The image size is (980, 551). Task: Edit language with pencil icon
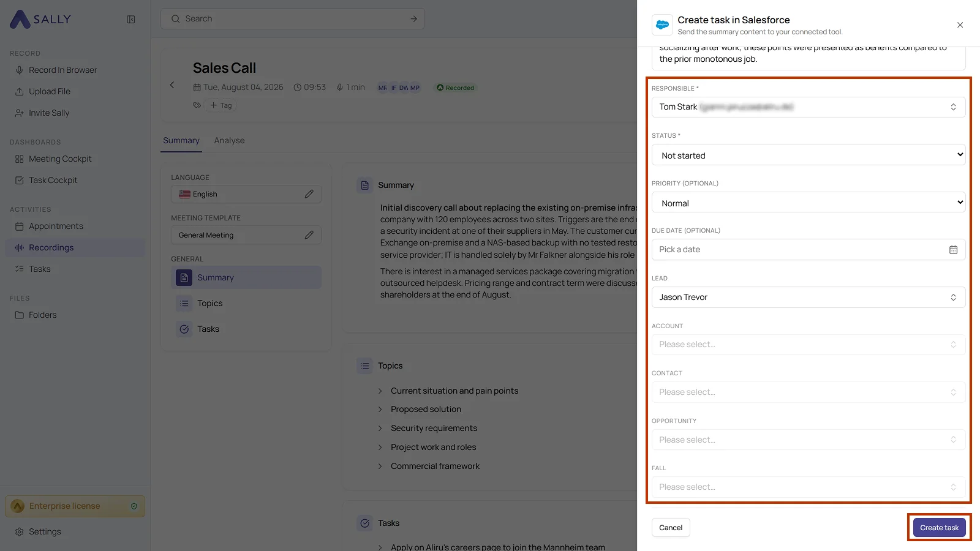309,194
